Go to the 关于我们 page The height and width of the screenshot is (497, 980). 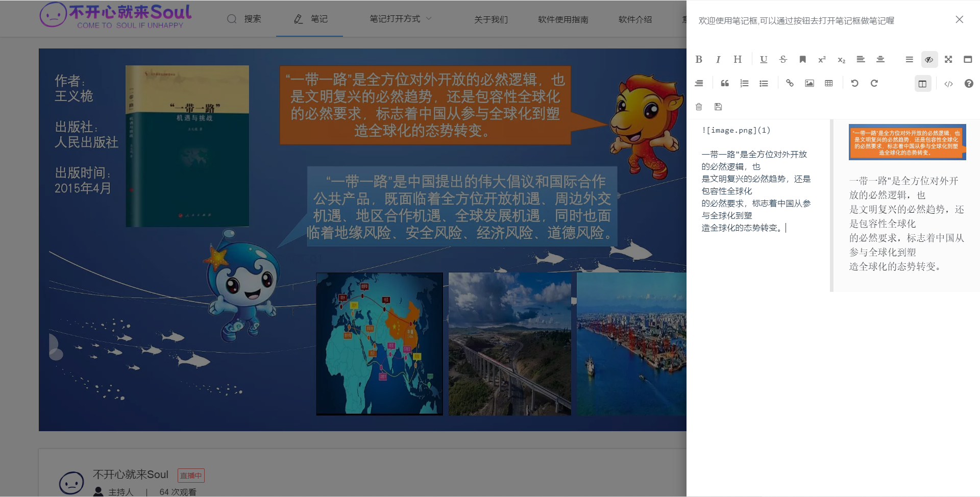click(491, 19)
